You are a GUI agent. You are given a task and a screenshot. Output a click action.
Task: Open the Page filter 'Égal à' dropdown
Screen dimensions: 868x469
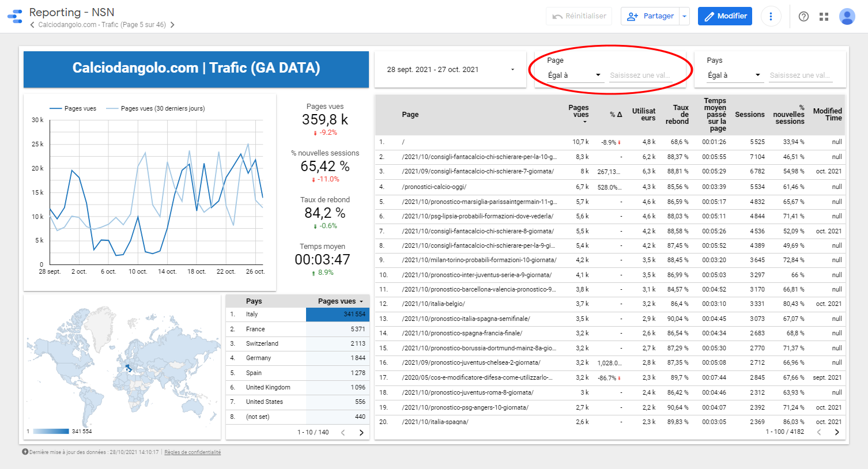coord(574,75)
